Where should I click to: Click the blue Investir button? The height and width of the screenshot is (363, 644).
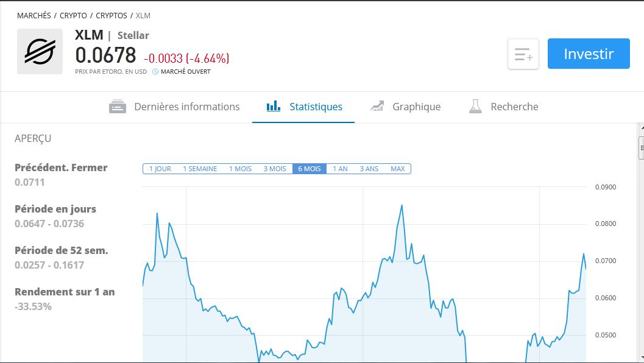[589, 54]
